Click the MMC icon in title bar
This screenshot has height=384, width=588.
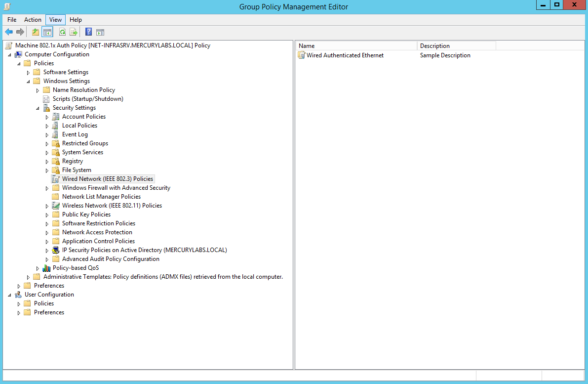[7, 6]
